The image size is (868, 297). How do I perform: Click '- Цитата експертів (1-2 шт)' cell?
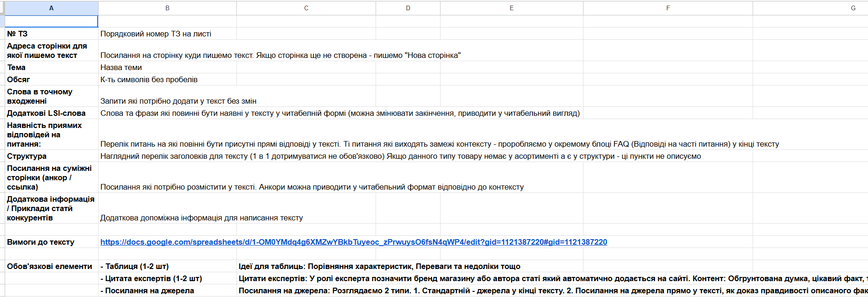click(x=167, y=278)
